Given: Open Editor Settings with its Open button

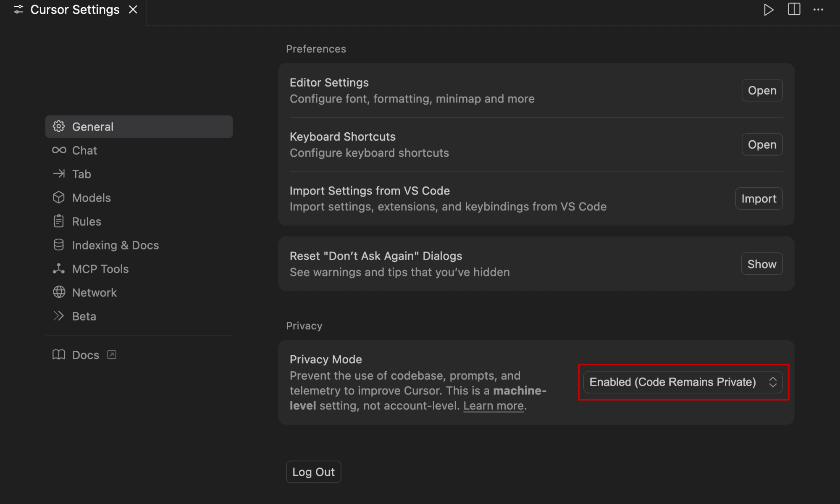Looking at the screenshot, I should 762,90.
